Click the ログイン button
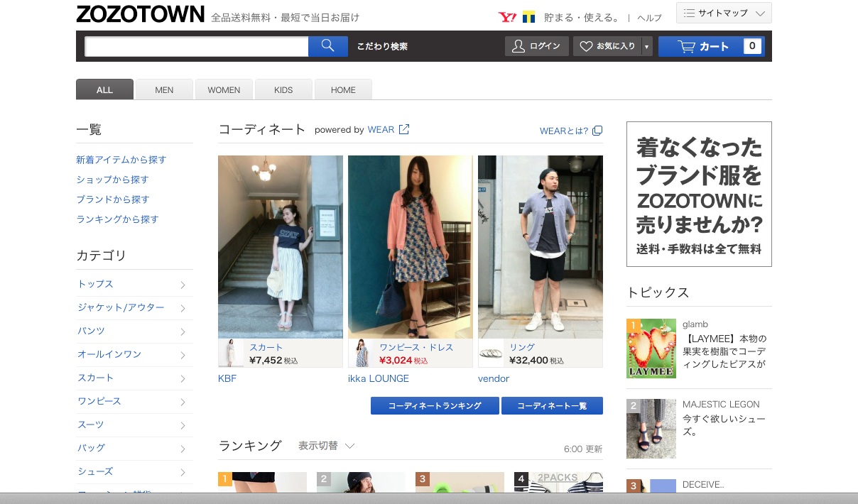Viewport: 858px width, 504px height. 536,46
